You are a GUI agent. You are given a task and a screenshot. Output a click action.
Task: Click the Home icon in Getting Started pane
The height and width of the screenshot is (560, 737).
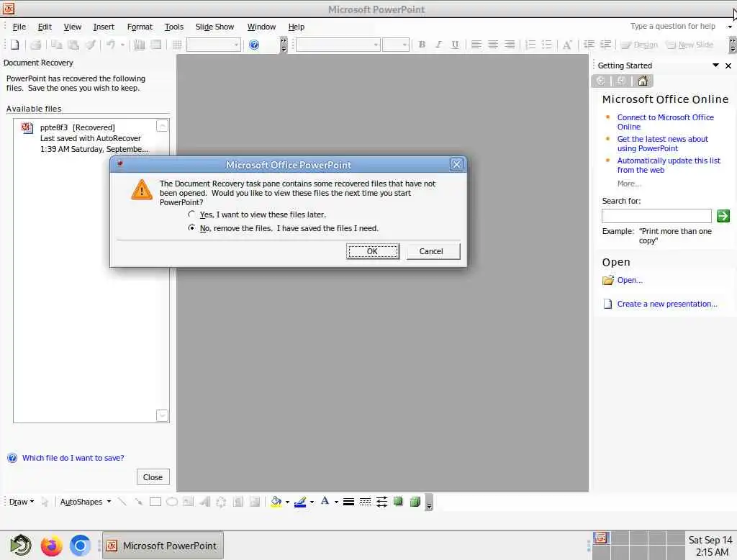pyautogui.click(x=643, y=81)
